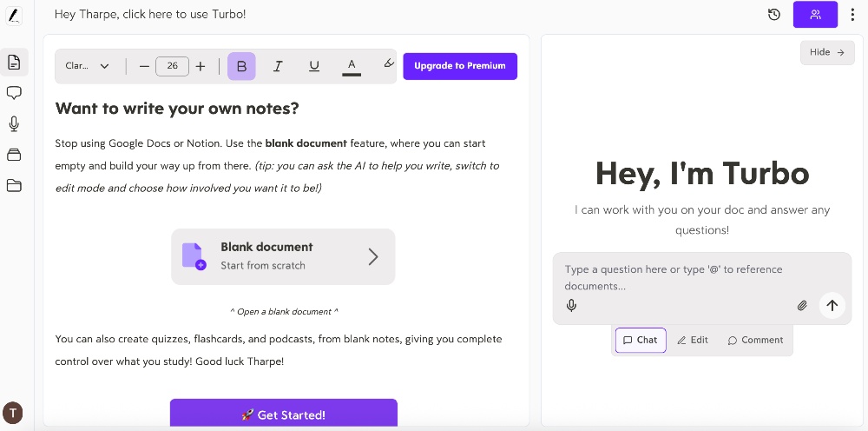View version history clock icon
Viewport: 868px width, 431px height.
(774, 15)
